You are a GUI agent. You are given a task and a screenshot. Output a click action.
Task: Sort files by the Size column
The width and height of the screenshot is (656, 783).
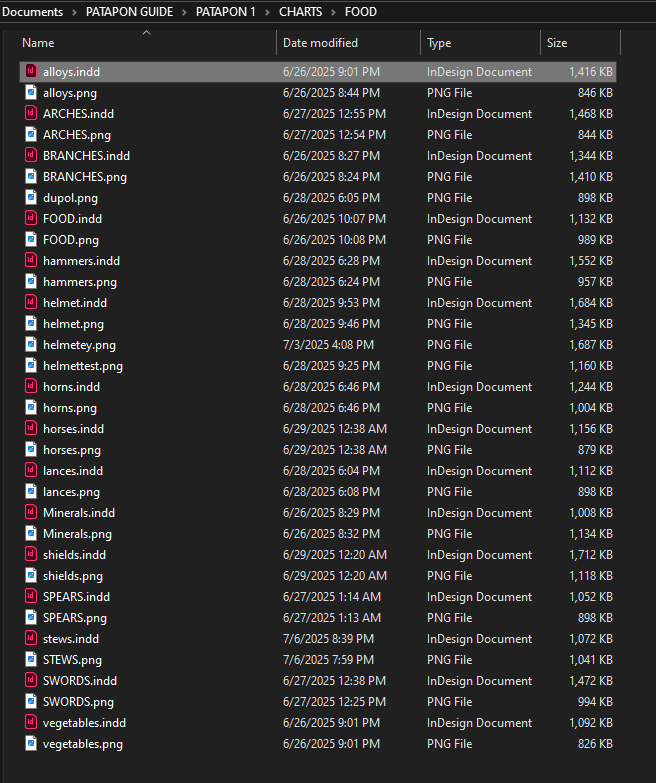pyautogui.click(x=557, y=43)
